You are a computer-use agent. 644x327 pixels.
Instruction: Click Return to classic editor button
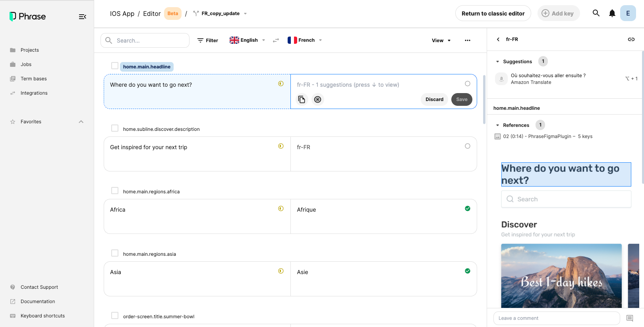click(x=493, y=14)
